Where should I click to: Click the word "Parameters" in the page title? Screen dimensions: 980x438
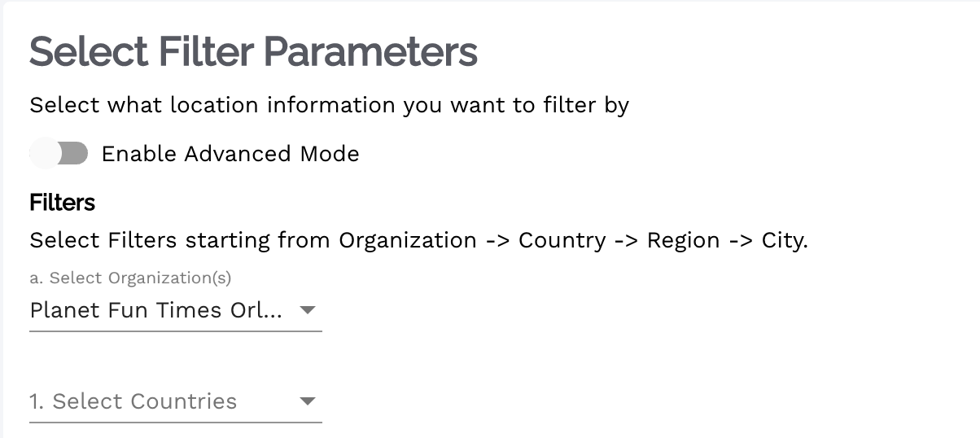370,52
